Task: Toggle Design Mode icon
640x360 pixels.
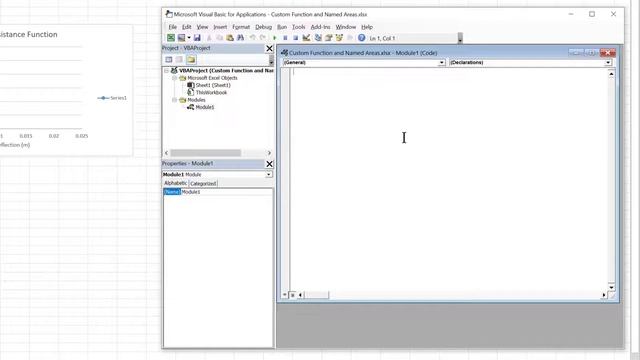Action: coord(306,38)
